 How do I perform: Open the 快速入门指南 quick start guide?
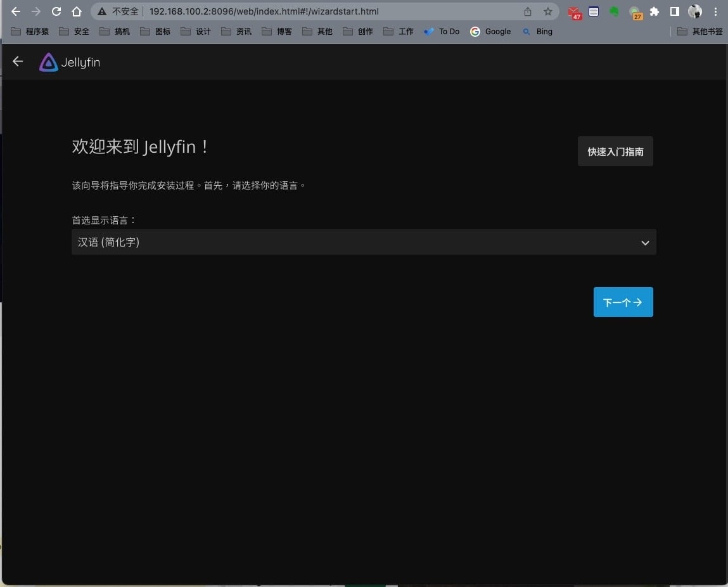pyautogui.click(x=615, y=152)
